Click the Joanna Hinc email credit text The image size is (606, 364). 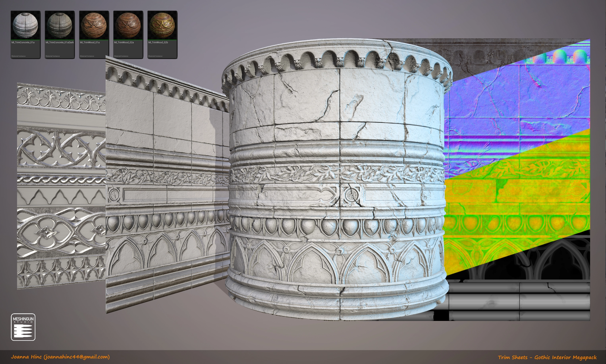pyautogui.click(x=60, y=357)
